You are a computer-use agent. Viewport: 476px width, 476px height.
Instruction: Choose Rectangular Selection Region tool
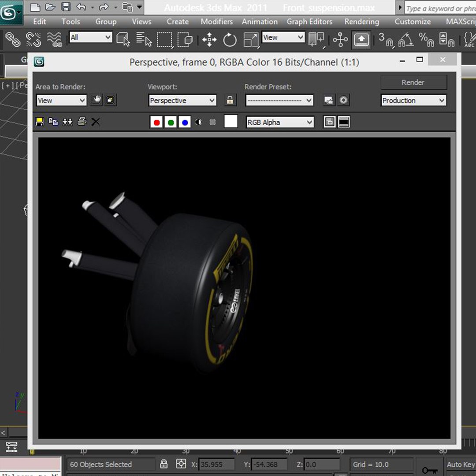164,40
